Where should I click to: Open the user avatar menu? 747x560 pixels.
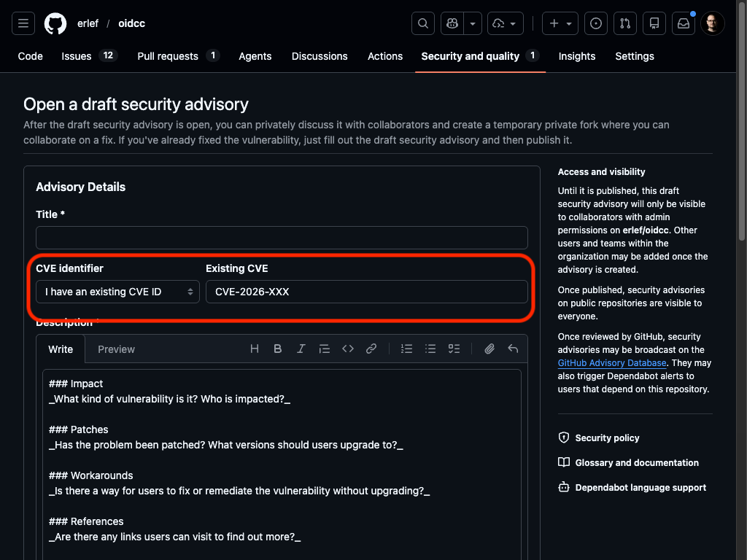click(x=713, y=23)
